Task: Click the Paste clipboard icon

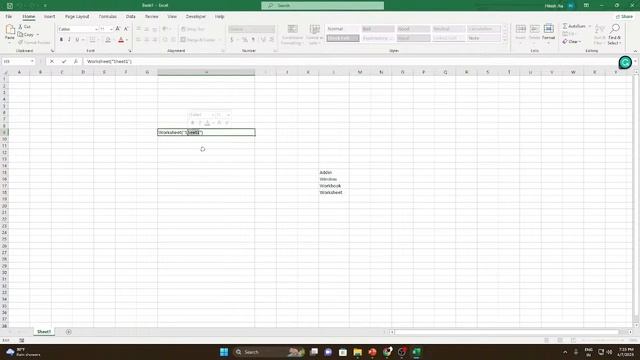Action: point(10,30)
